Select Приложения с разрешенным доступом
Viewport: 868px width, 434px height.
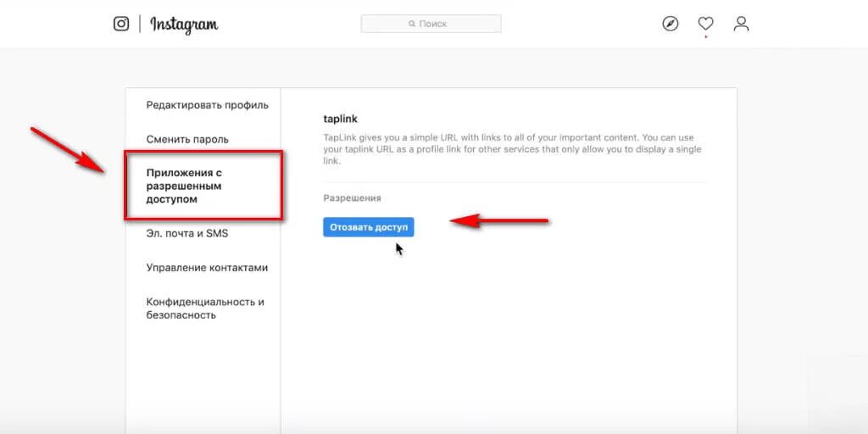pos(184,186)
